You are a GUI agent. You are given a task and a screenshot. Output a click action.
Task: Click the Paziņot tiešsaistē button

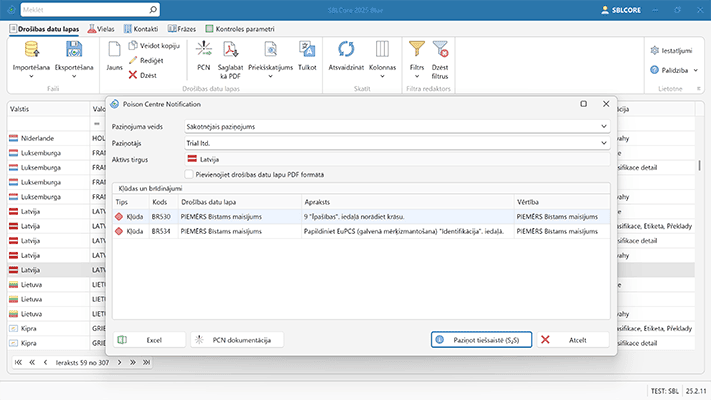(480, 340)
